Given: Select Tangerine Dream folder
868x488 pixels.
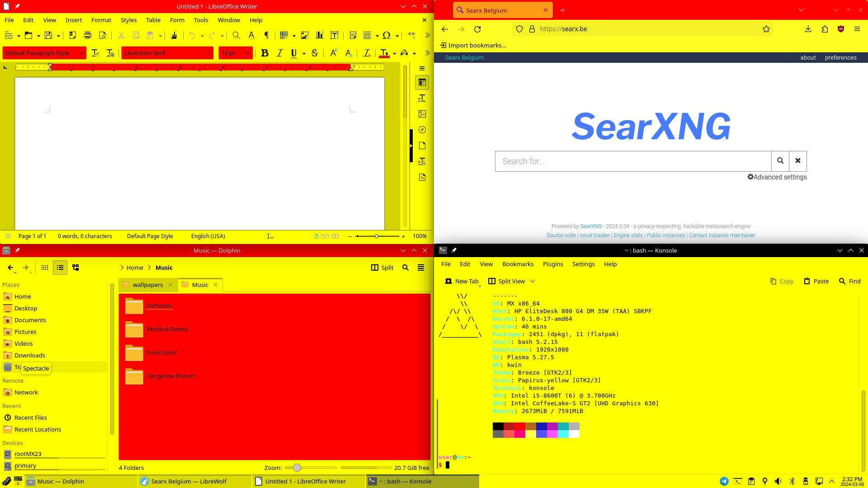Looking at the screenshot, I should tap(170, 376).
